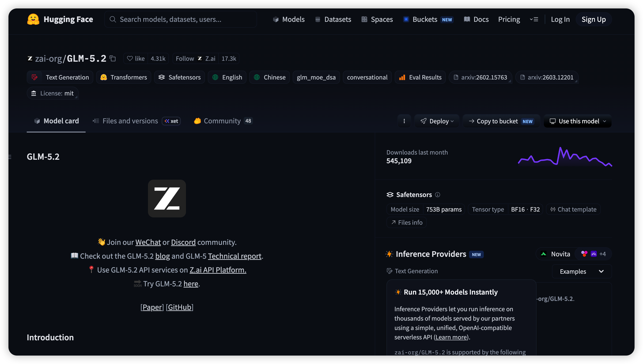
Task: Click Log In
Action: 560,19
